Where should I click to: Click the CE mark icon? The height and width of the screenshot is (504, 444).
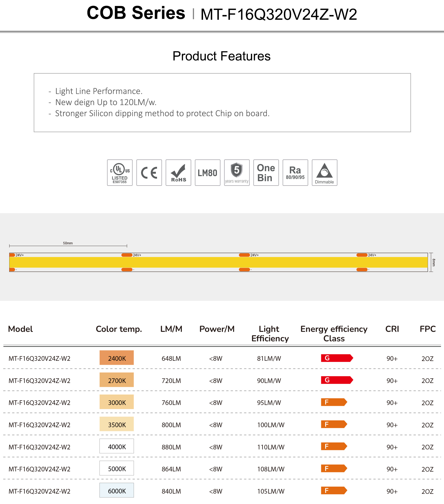coord(149,173)
